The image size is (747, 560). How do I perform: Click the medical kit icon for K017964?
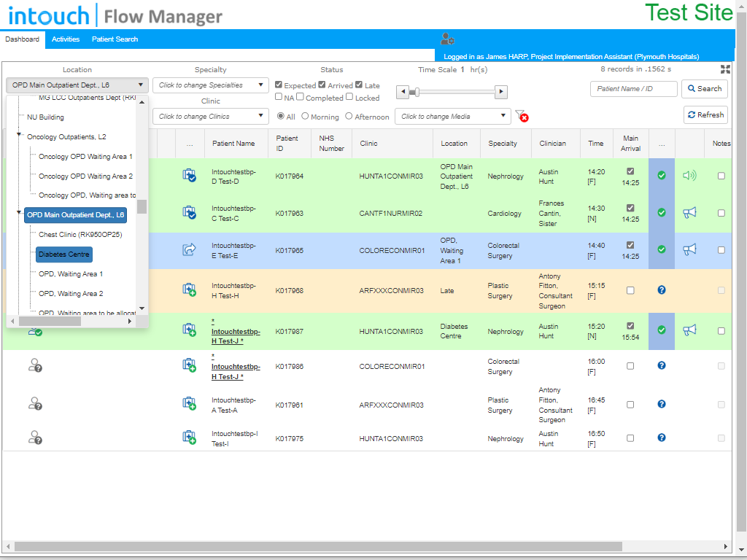(189, 176)
